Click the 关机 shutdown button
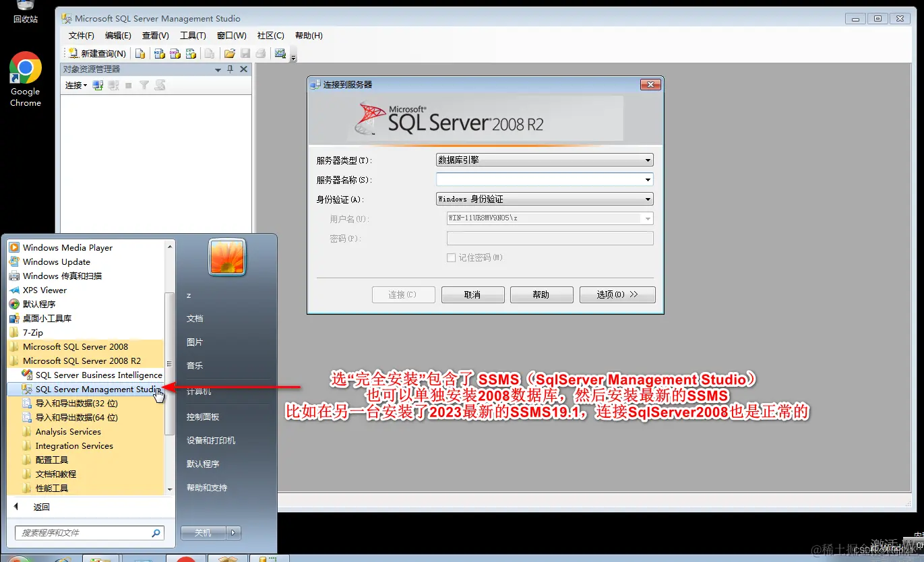This screenshot has height=562, width=924. [x=204, y=533]
